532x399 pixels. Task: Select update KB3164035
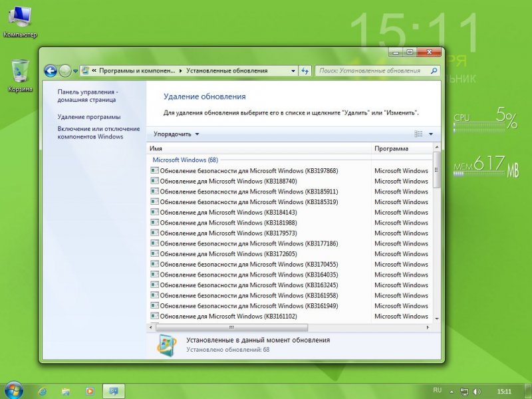point(291,275)
